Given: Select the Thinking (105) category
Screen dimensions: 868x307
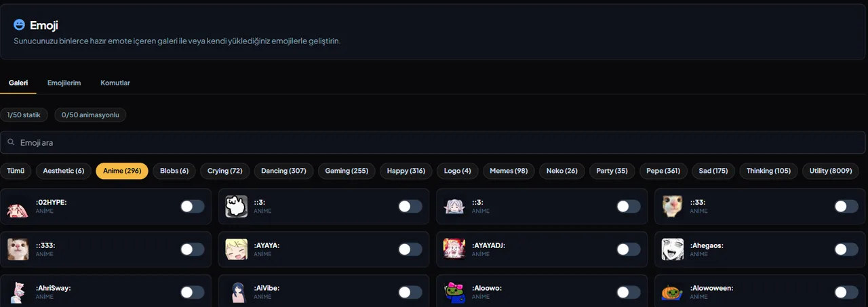Looking at the screenshot, I should point(768,171).
